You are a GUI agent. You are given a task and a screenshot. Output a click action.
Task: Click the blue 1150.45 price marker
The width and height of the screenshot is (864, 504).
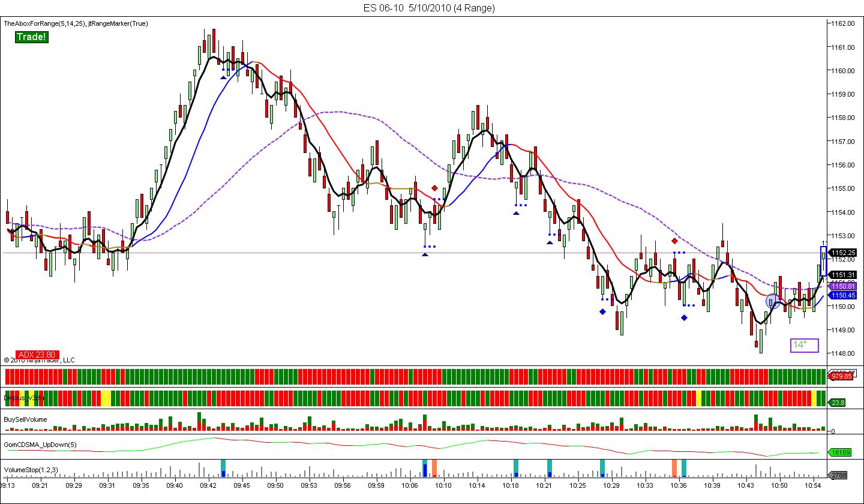pos(843,295)
